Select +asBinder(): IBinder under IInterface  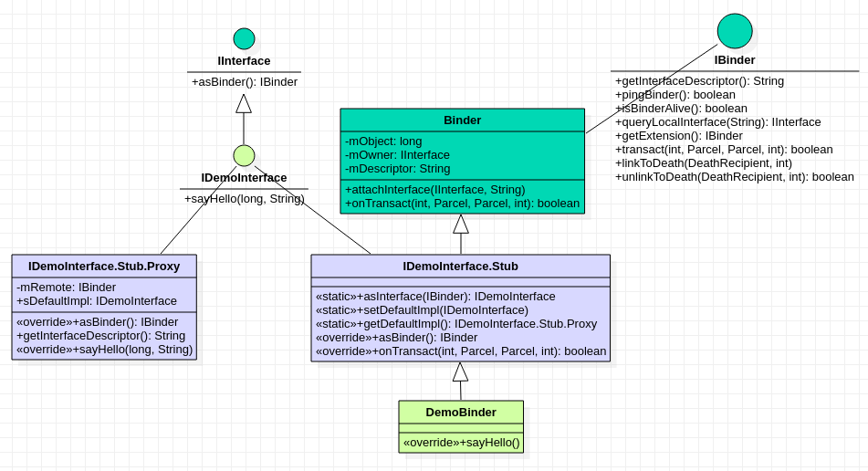244,82
